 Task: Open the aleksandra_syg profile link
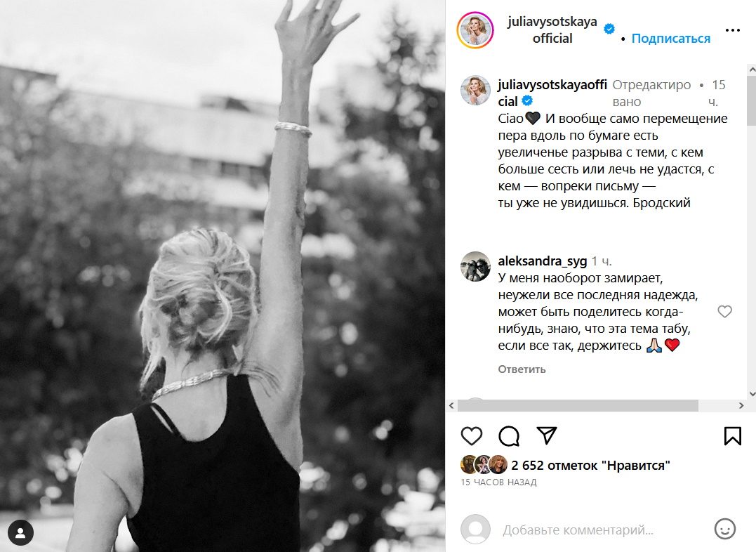[x=542, y=261]
